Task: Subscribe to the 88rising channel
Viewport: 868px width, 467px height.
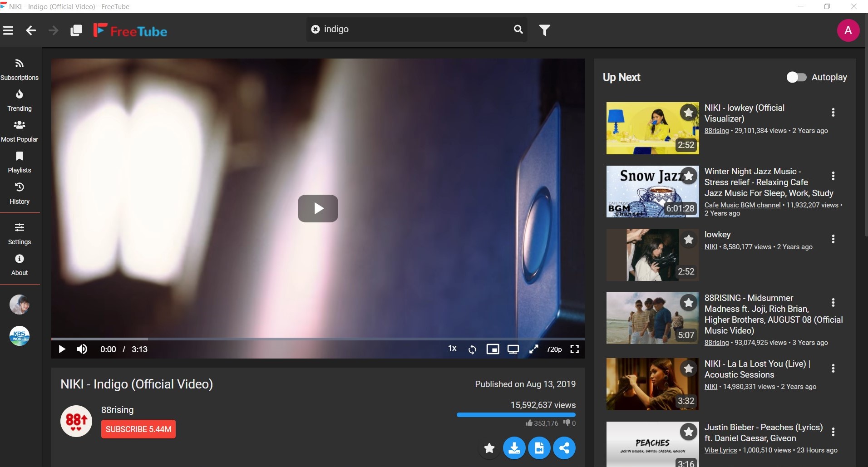Action: (x=138, y=428)
